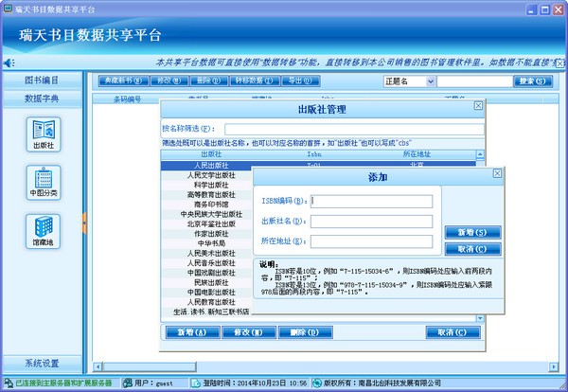Click 新增(S) in the 添加 dialog
Screen dimensions: 568x392
(x=473, y=232)
